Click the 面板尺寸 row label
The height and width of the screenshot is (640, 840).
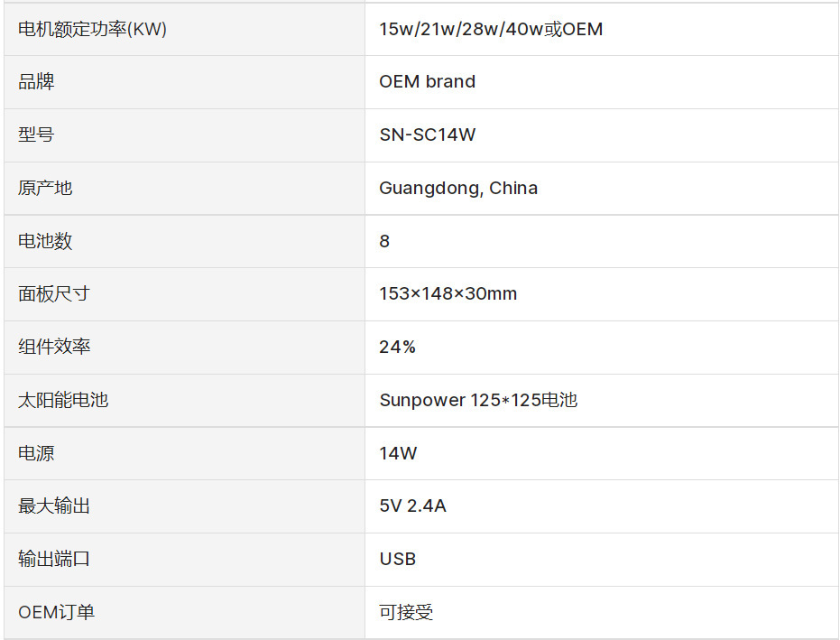54,293
